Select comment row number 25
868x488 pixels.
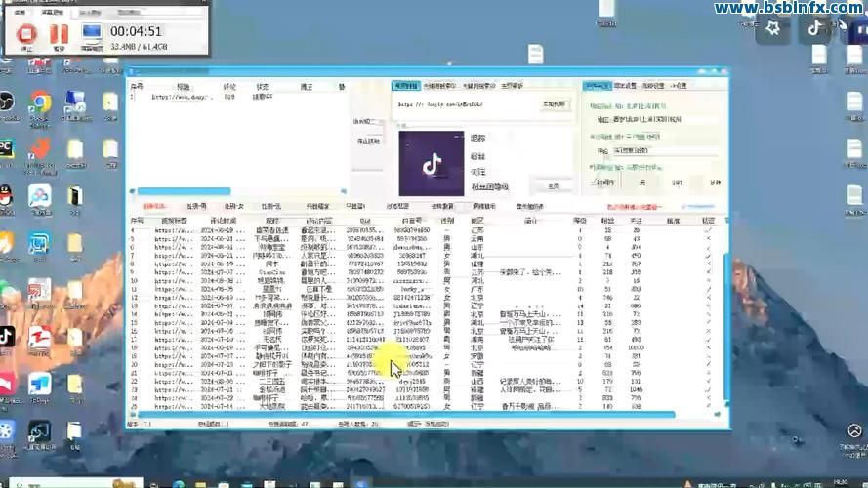(427, 407)
